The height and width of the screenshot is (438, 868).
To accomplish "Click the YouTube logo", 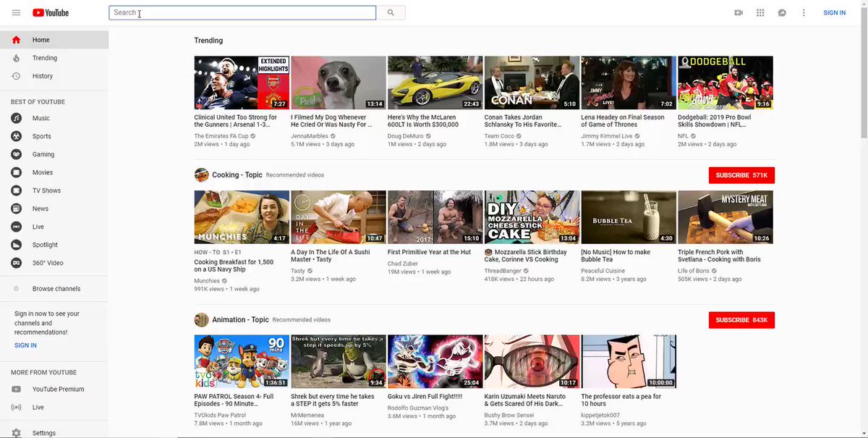I will click(x=51, y=12).
